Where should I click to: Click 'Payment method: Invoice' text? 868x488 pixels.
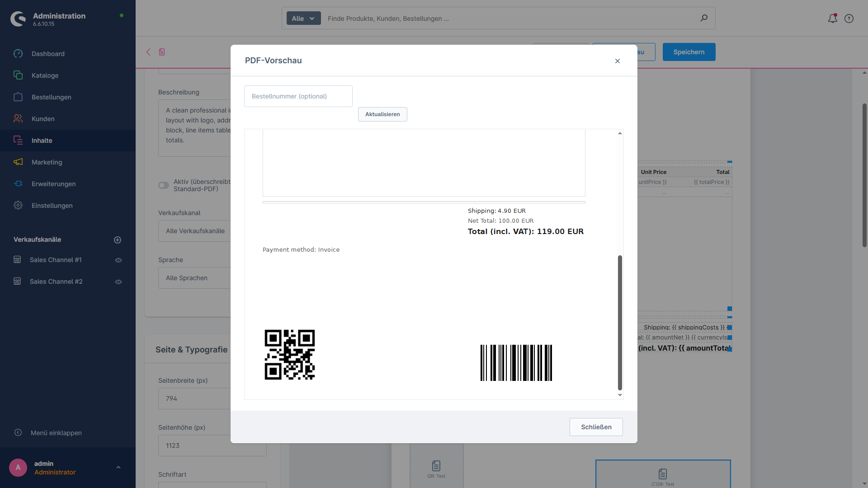tap(301, 250)
